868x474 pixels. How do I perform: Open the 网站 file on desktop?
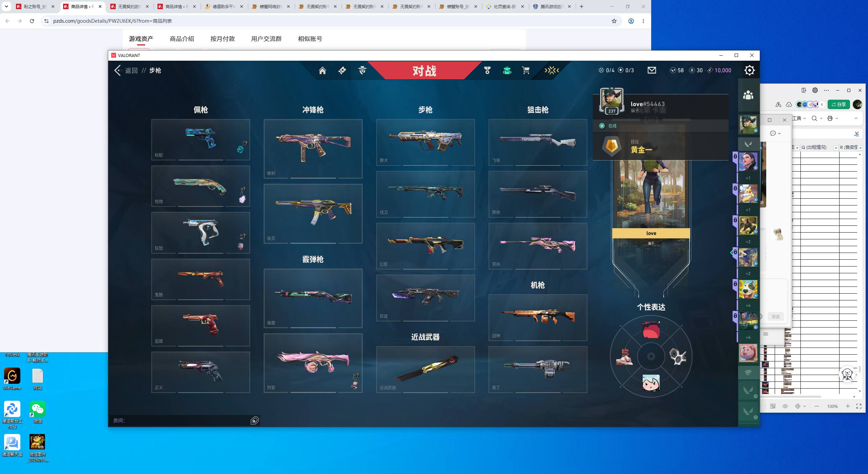click(x=37, y=379)
